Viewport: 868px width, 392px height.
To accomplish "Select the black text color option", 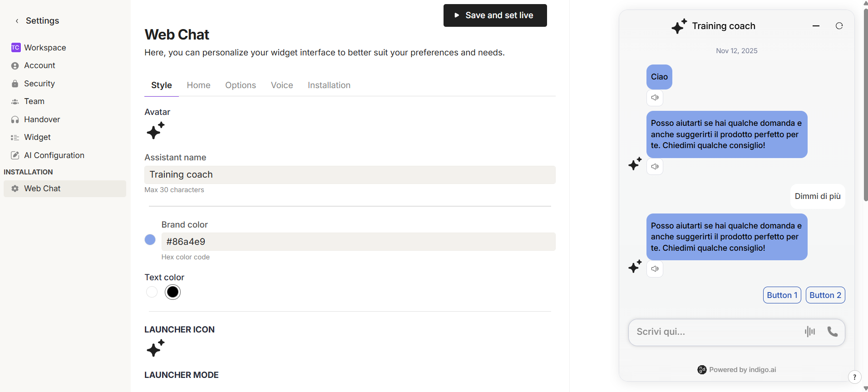I will click(173, 292).
